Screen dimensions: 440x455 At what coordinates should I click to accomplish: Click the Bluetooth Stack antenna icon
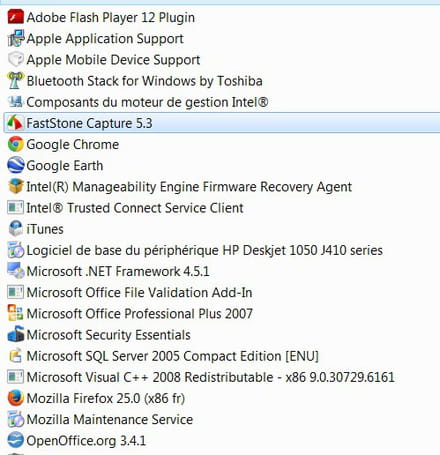[15, 81]
